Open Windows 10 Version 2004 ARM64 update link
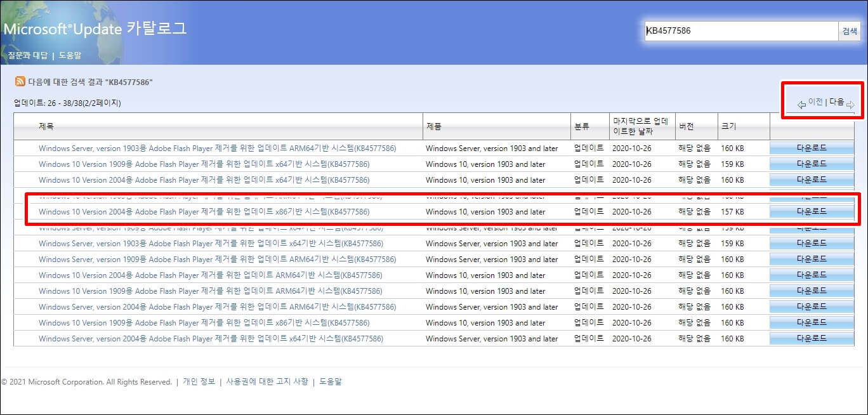 [x=210, y=275]
